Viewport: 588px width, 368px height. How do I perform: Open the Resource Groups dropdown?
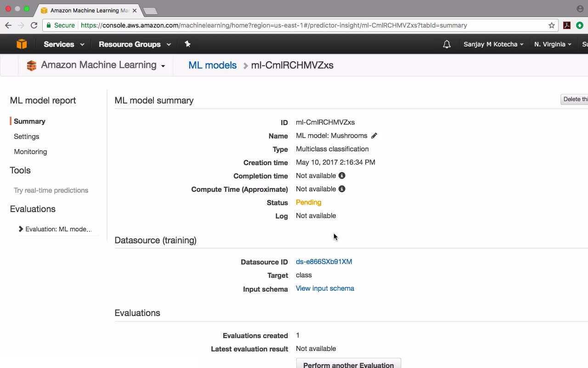(135, 44)
